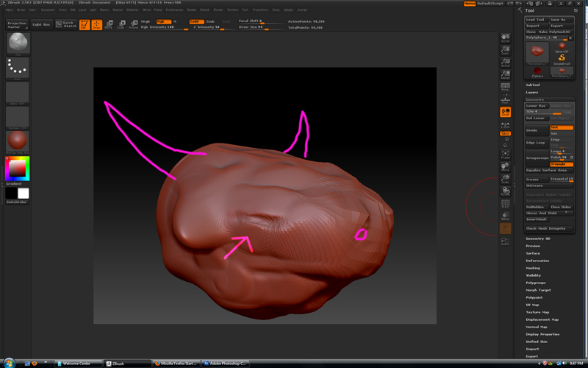The image size is (588, 368).
Task: Click the Divide button
Action: (x=537, y=130)
